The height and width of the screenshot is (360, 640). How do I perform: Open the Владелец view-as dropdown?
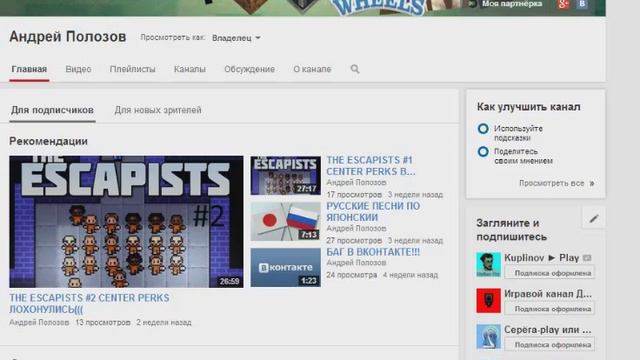click(236, 38)
